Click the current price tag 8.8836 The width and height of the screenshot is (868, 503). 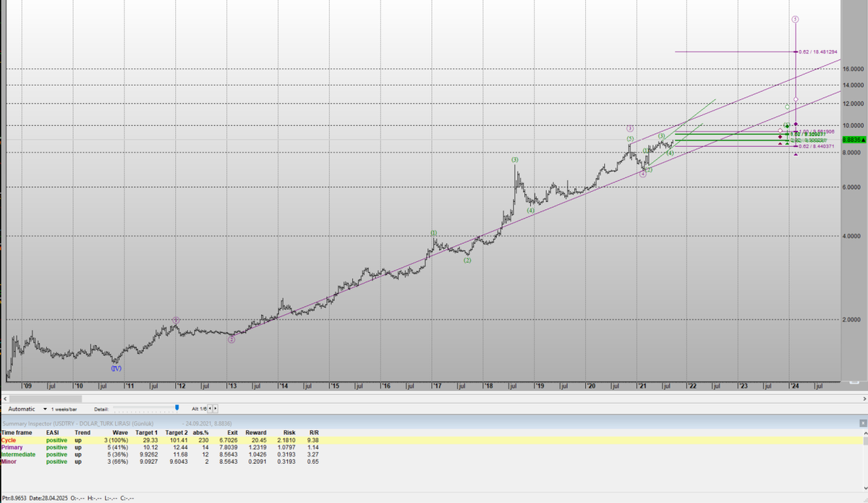click(x=855, y=140)
